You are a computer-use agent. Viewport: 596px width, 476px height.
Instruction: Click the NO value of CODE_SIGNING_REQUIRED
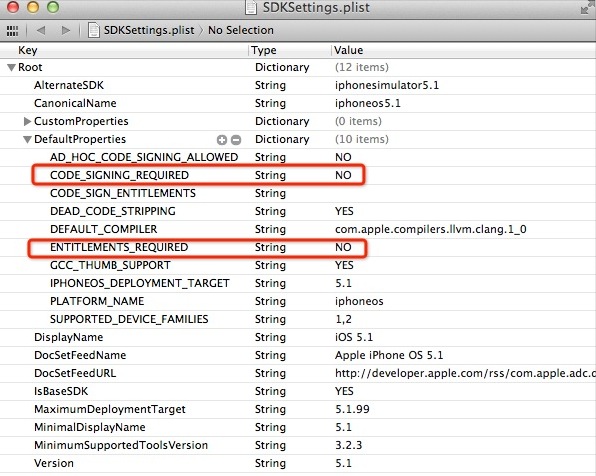tap(343, 175)
